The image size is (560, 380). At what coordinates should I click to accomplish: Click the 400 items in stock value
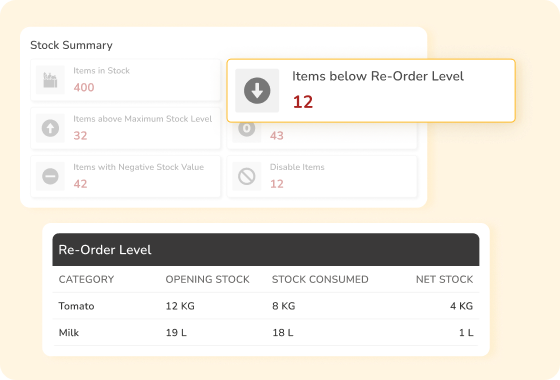pyautogui.click(x=84, y=88)
